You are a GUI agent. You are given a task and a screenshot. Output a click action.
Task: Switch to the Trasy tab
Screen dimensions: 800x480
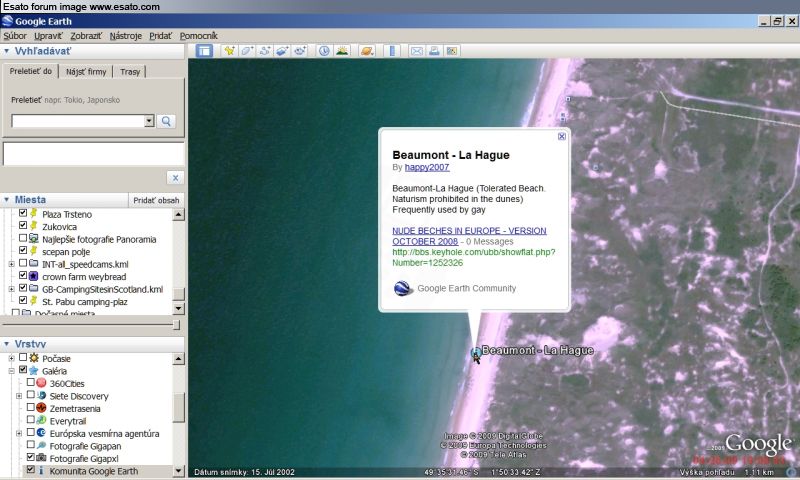point(130,72)
